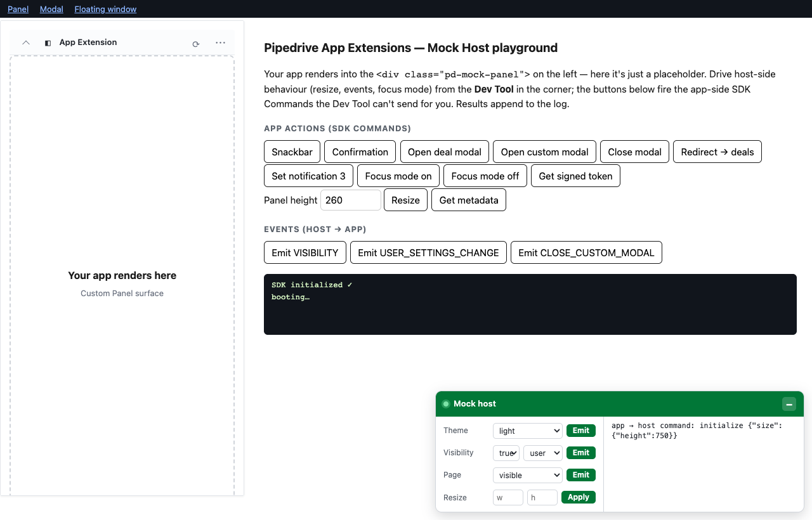Turn Focus mode on

click(x=398, y=176)
